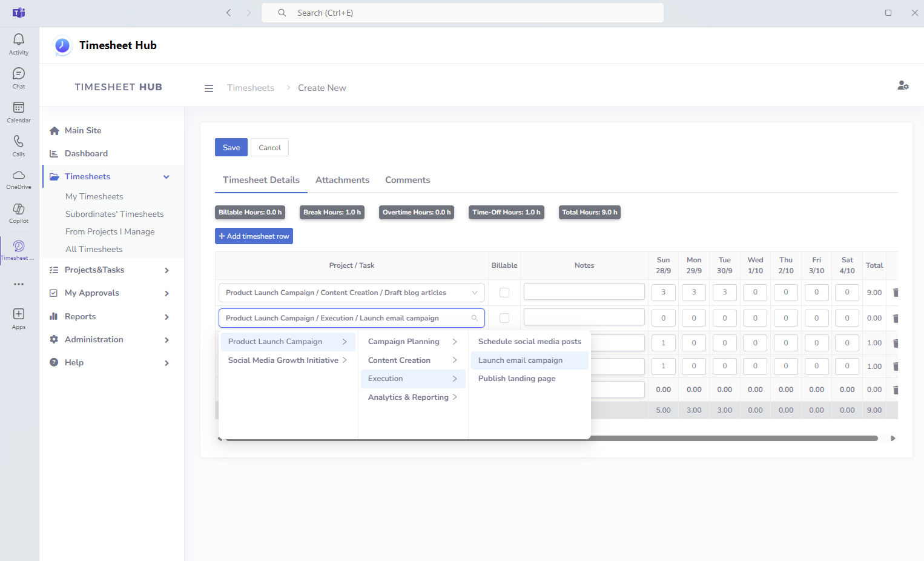
Task: Click the Save button
Action: coord(231,148)
